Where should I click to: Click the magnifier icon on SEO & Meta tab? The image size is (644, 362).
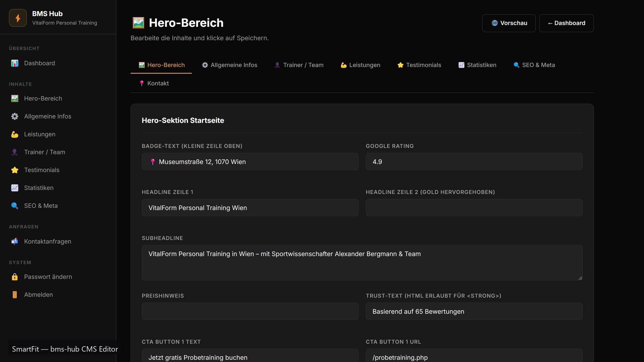pyautogui.click(x=517, y=65)
